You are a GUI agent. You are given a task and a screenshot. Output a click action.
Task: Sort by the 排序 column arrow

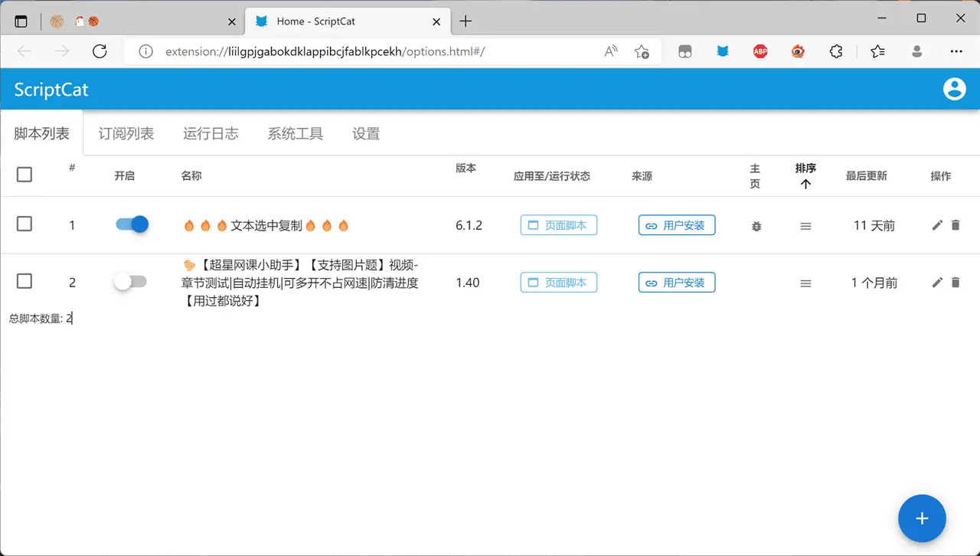point(805,184)
